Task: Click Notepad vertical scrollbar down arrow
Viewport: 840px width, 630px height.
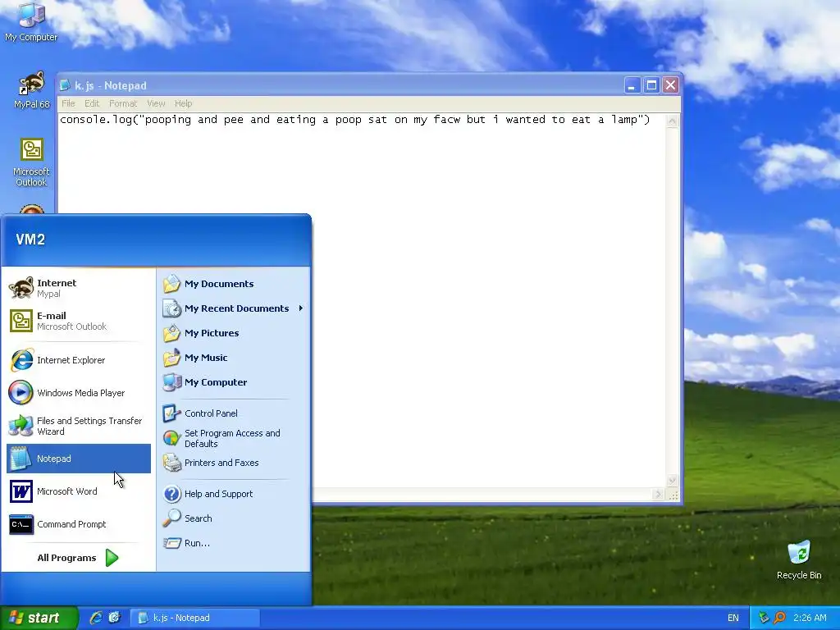Action: coord(672,481)
